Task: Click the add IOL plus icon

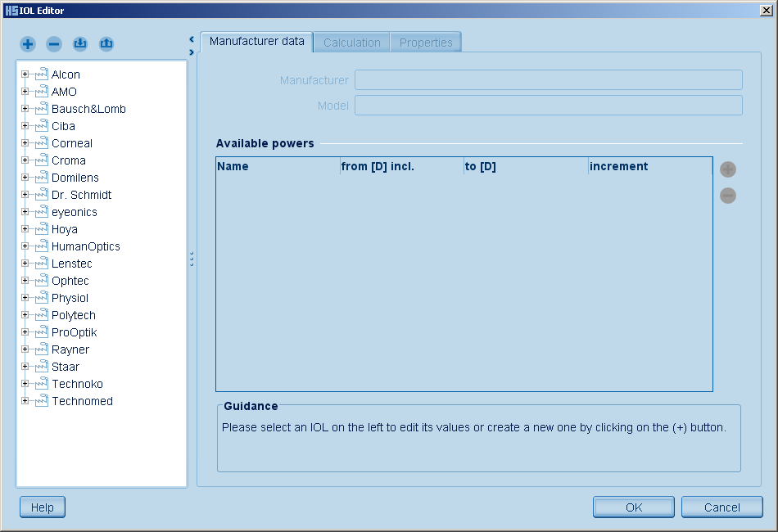Action: [28, 44]
